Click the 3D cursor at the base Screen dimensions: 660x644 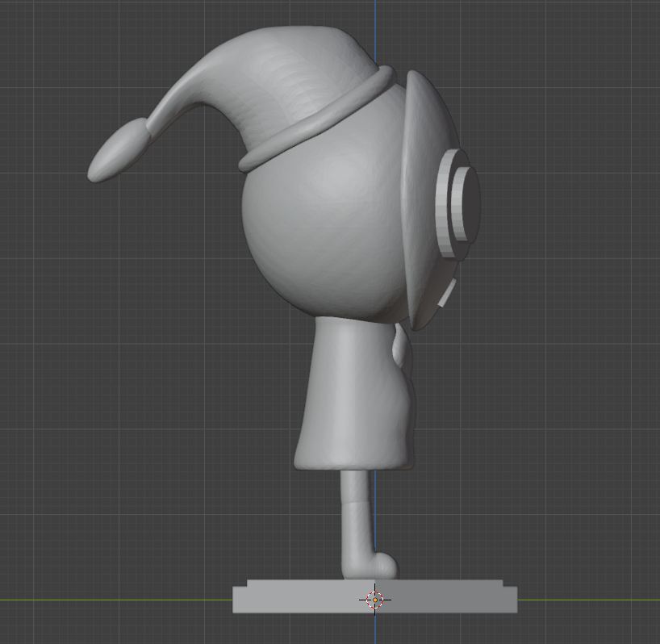click(375, 600)
